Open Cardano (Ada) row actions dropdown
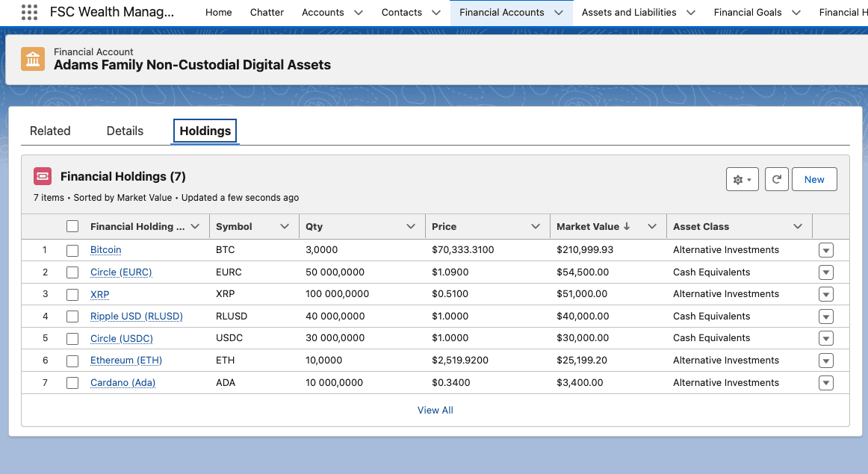This screenshot has width=868, height=474. [826, 383]
